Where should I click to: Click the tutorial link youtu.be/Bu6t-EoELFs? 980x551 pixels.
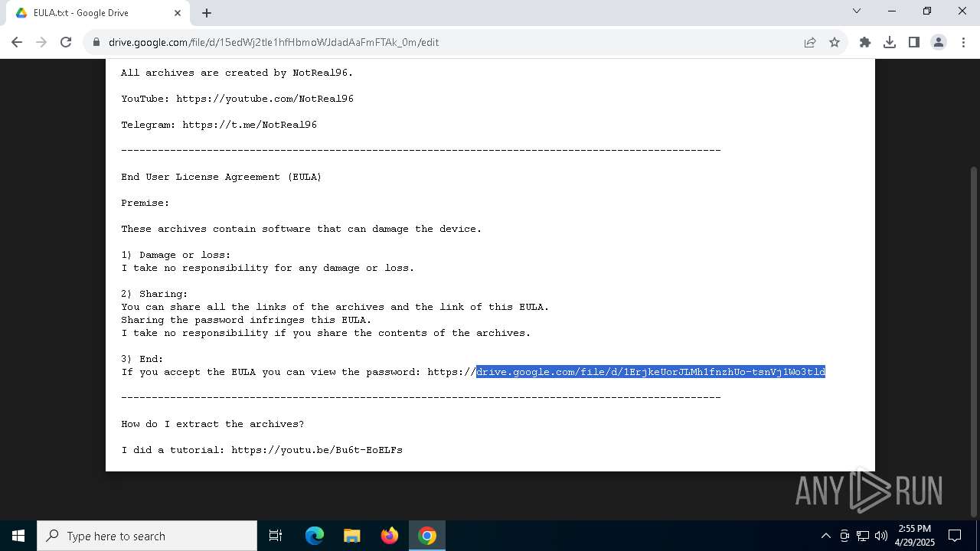(x=317, y=450)
